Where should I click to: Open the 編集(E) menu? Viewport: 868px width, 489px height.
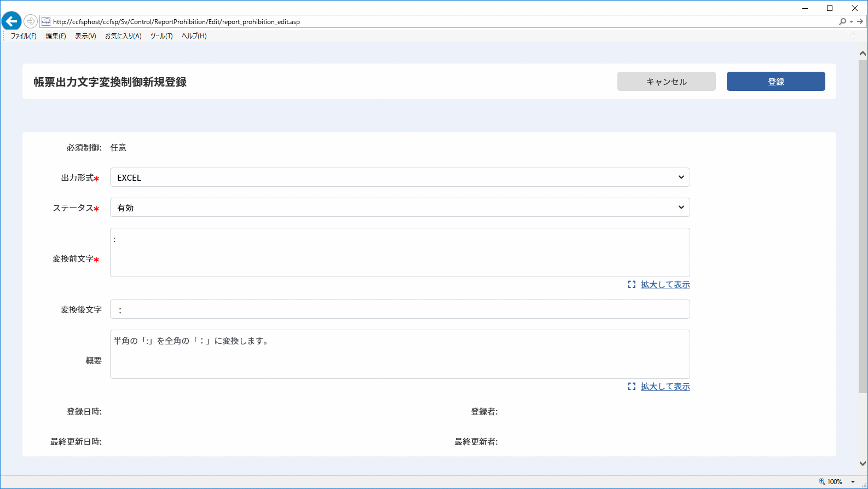pos(56,36)
